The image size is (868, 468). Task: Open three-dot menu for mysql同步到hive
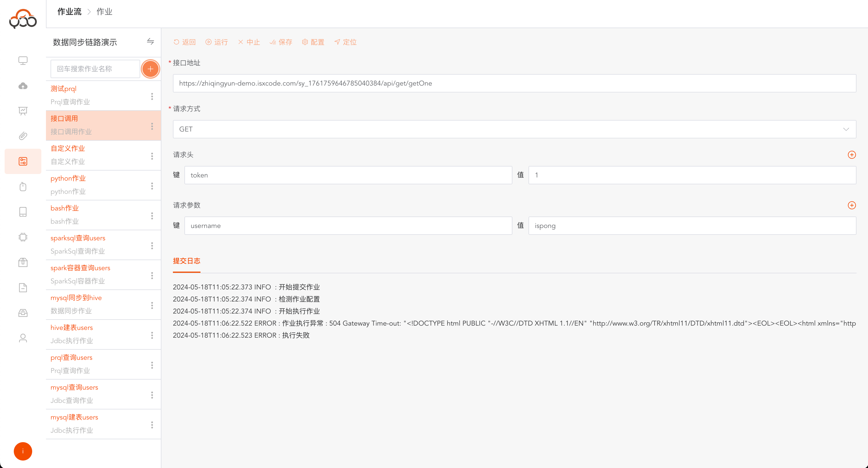click(152, 305)
